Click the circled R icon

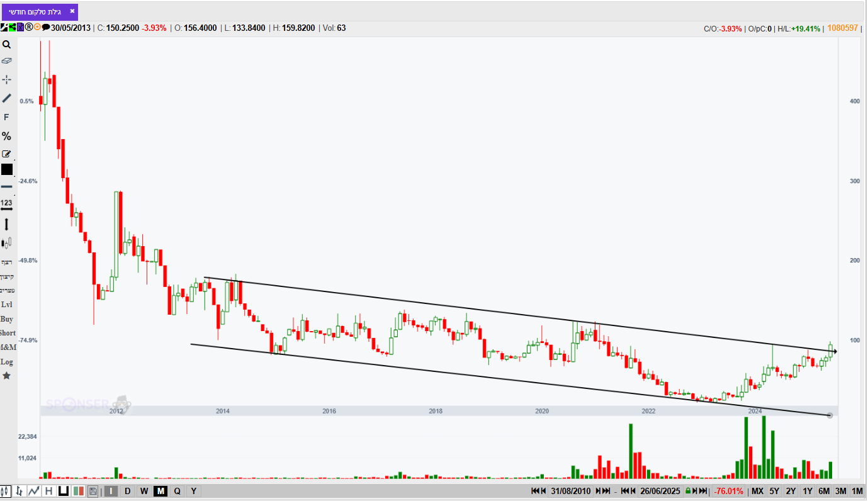pos(28,28)
